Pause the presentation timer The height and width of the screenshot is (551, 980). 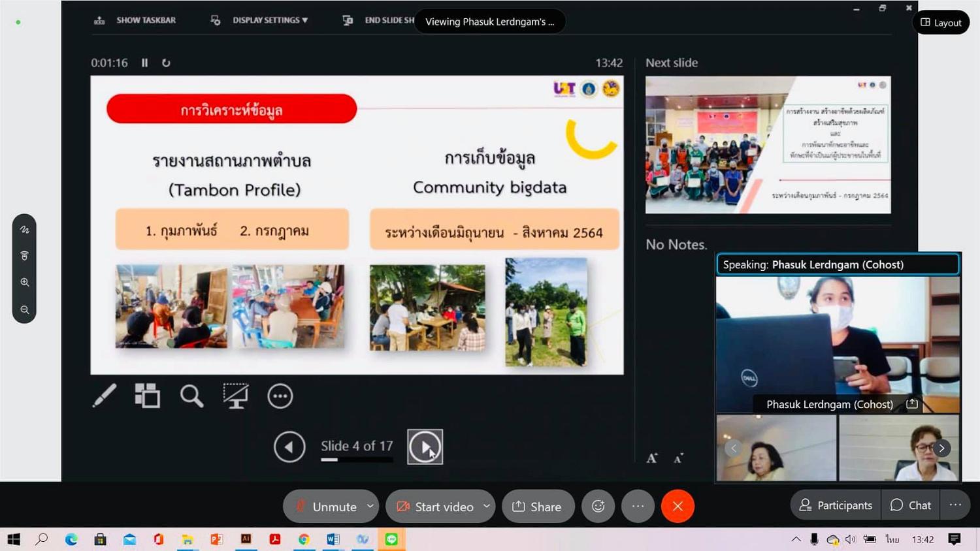tap(144, 63)
